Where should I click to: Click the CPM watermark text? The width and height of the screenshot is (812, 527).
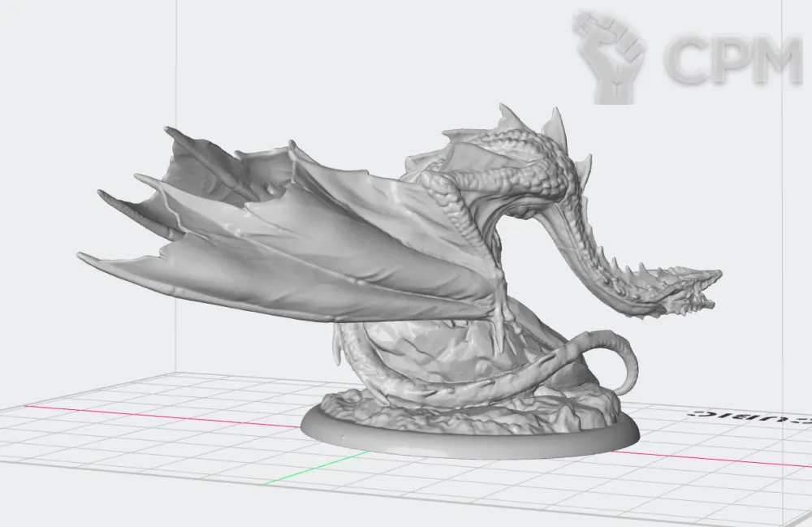coord(732,59)
